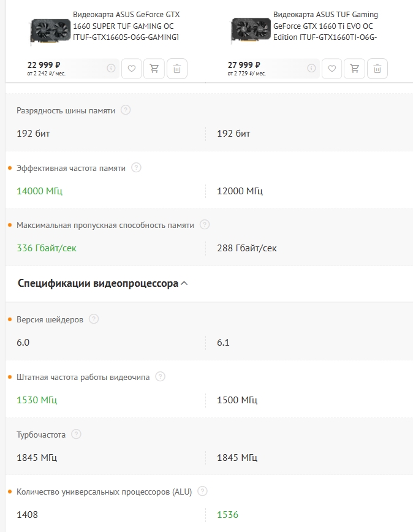Show help for Разрядность шины памяти
413x532 pixels.
point(126,110)
